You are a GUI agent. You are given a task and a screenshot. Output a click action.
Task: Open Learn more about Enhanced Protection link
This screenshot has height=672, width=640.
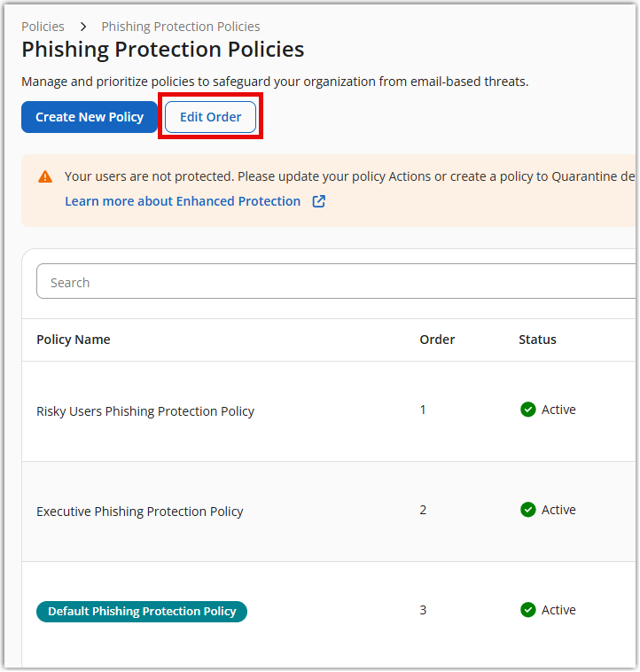pos(183,201)
